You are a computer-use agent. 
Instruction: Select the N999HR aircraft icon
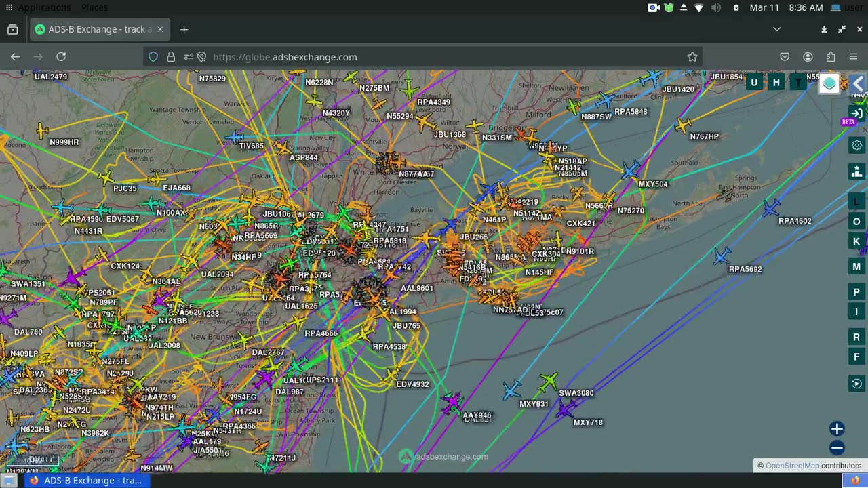pyautogui.click(x=43, y=130)
